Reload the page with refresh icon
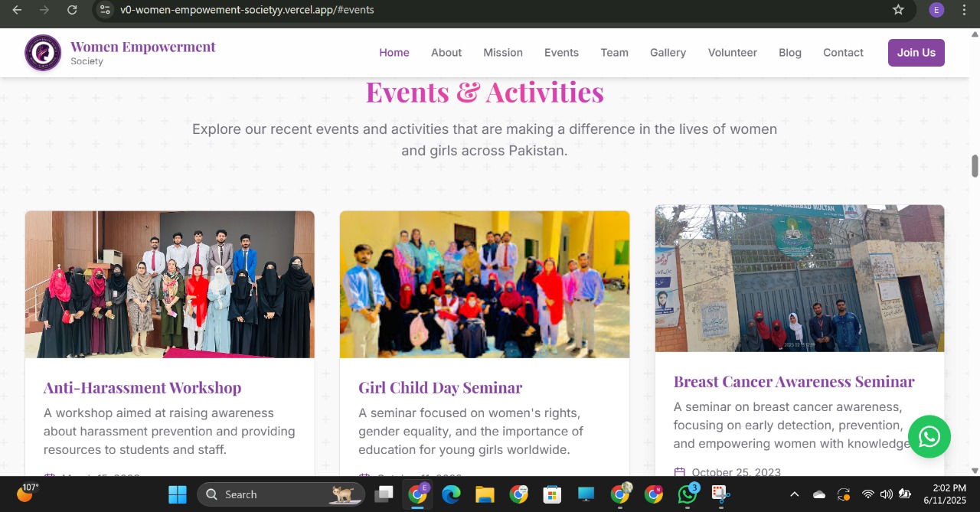The image size is (980, 512). tap(72, 10)
